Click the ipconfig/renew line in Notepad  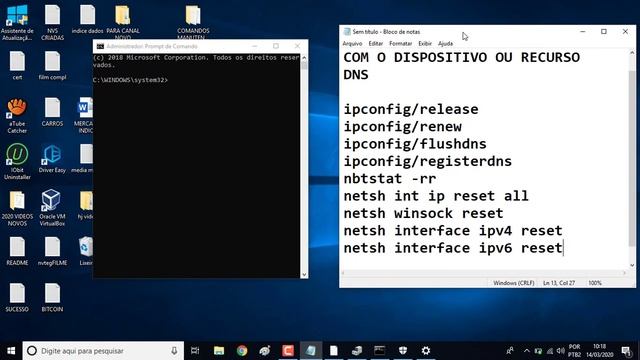tap(402, 127)
